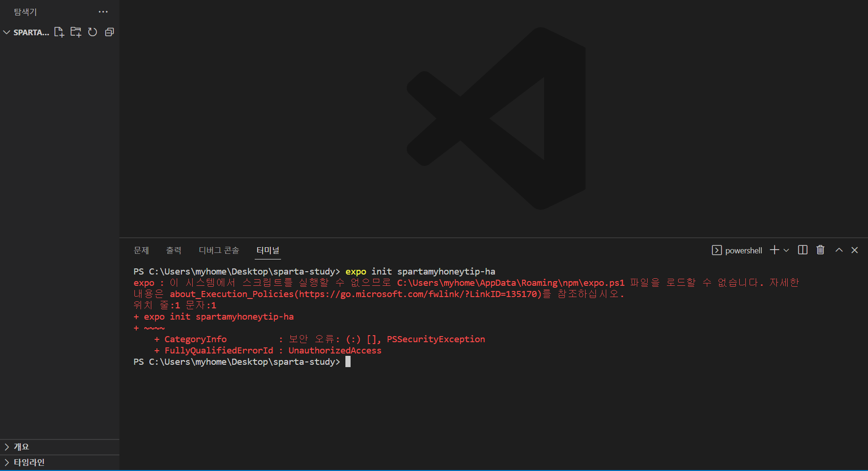The width and height of the screenshot is (868, 471).
Task: Split the terminal panel
Action: click(x=803, y=250)
